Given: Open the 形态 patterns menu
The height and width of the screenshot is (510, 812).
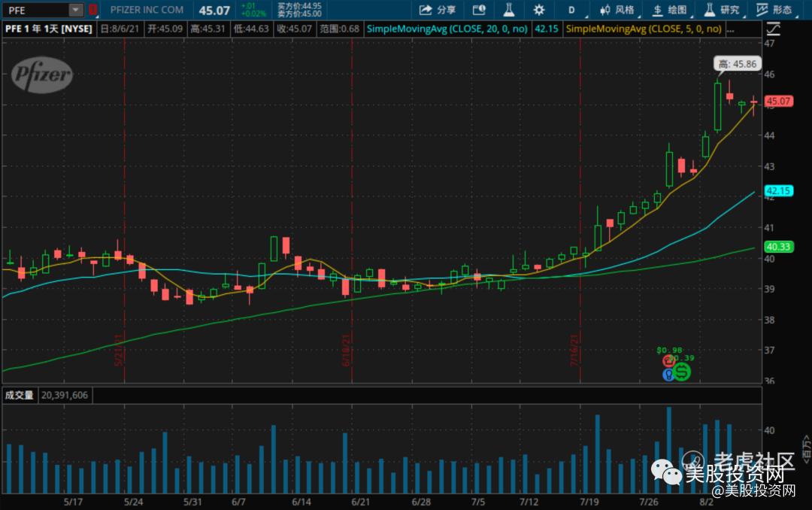Looking at the screenshot, I should pos(774,10).
